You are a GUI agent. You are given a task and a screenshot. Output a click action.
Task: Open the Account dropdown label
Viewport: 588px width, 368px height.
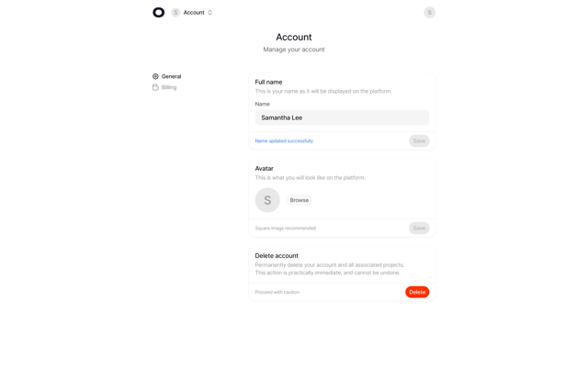(194, 12)
